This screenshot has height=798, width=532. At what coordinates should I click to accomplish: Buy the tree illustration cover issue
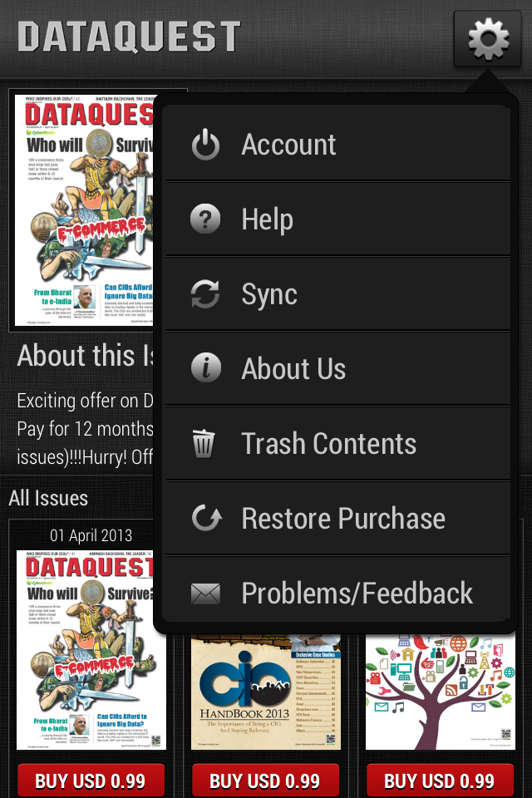(440, 781)
